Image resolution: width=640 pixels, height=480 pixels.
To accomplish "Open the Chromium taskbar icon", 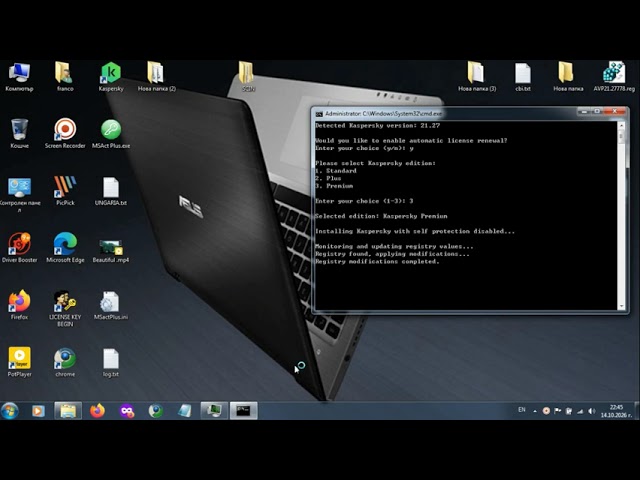I will pyautogui.click(x=156, y=411).
